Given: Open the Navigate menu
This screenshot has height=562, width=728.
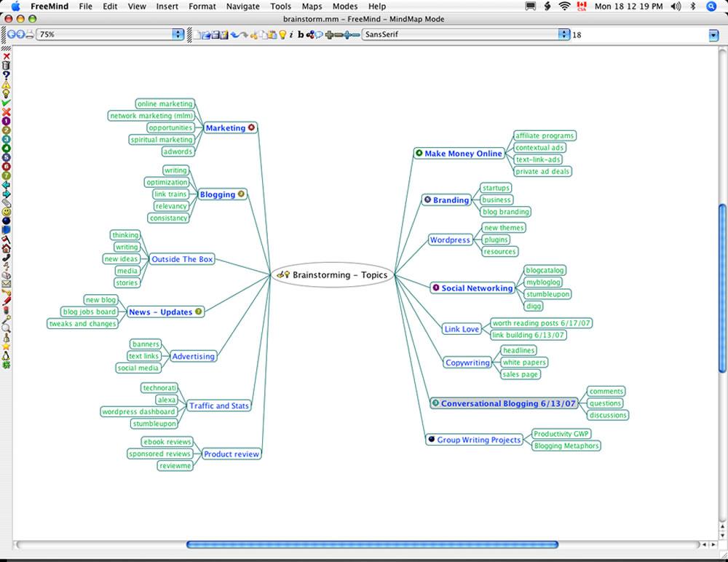Looking at the screenshot, I should (x=243, y=7).
